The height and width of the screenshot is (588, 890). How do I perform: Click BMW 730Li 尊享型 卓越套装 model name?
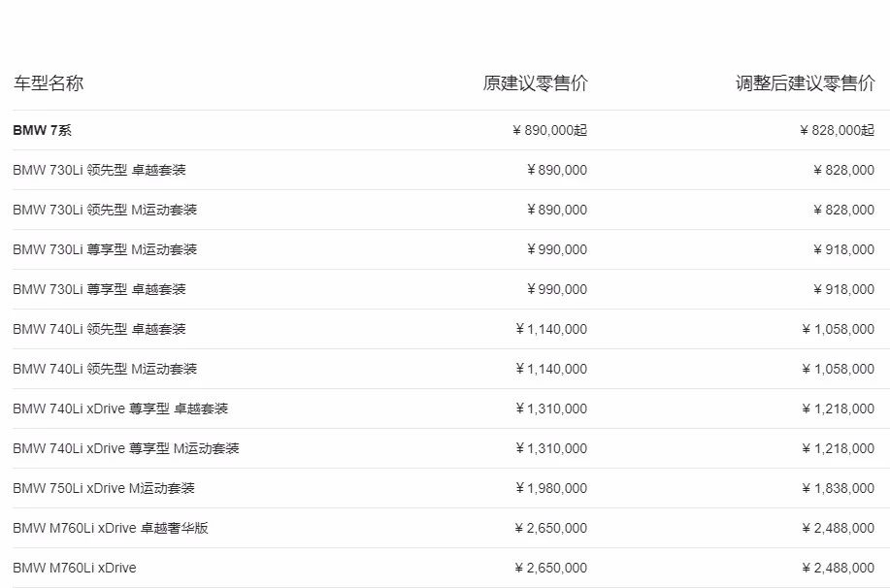click(x=99, y=290)
